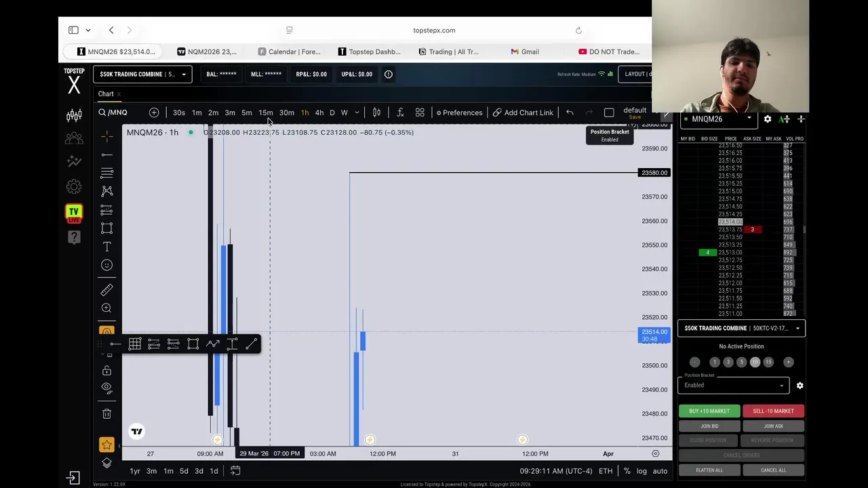Image resolution: width=868 pixels, height=488 pixels.
Task: Select the 15m timeframe
Action: (x=266, y=113)
